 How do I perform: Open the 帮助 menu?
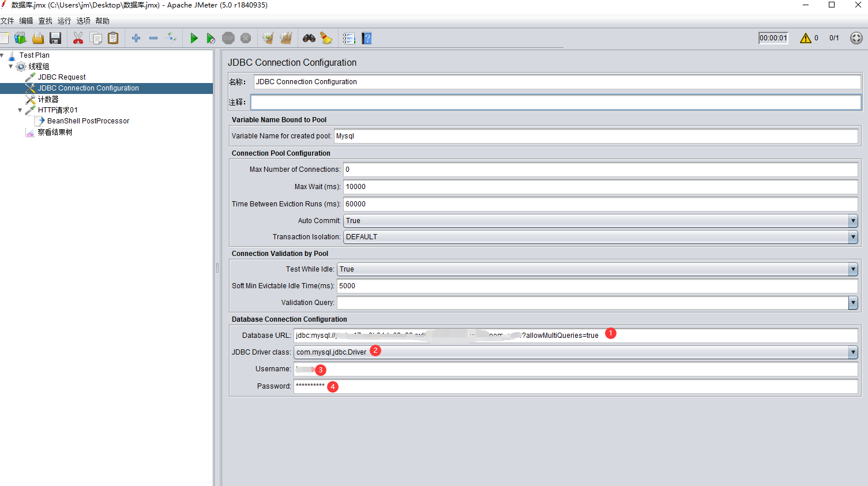pos(103,21)
